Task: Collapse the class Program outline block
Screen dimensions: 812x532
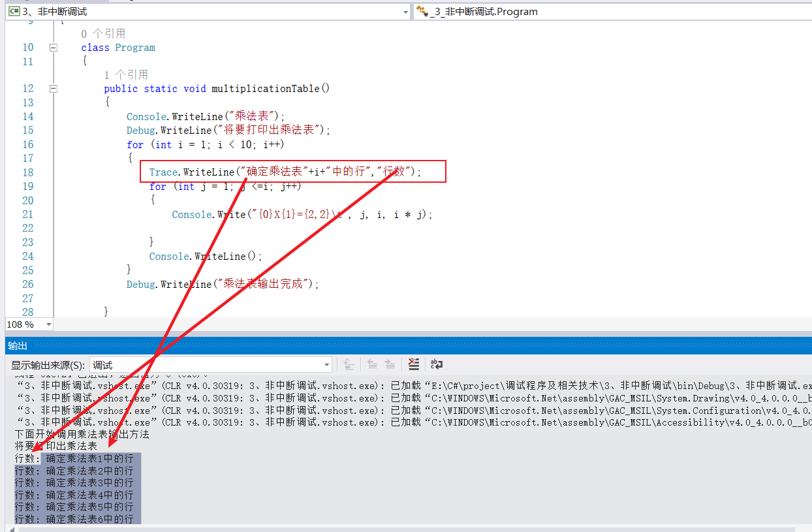Action: click(x=54, y=48)
